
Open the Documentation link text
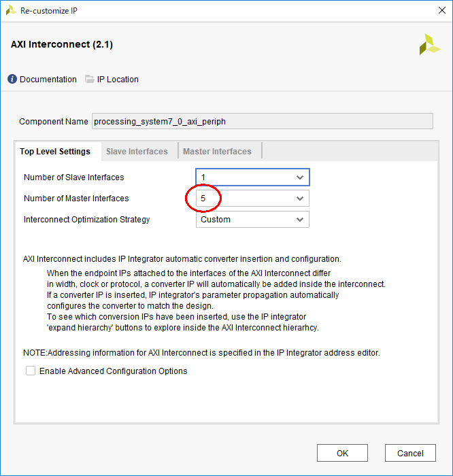coord(48,80)
